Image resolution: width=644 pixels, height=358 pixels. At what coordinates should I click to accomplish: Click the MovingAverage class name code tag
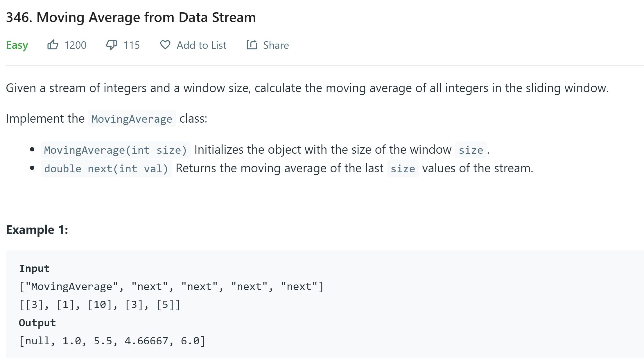click(x=132, y=119)
